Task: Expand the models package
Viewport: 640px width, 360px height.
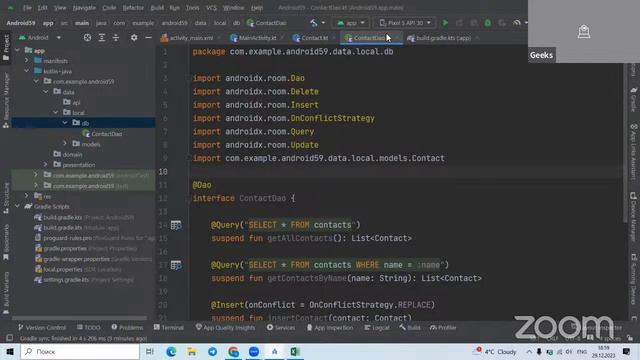Action: [65, 144]
